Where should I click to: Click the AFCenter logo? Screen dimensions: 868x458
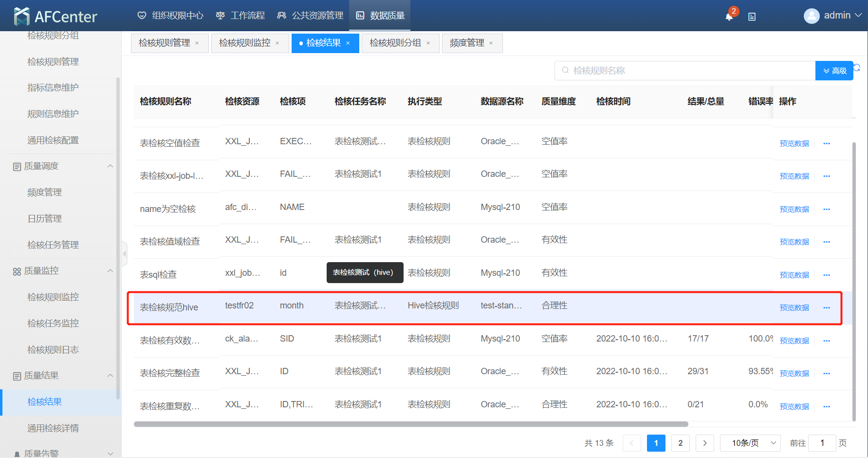tap(55, 17)
